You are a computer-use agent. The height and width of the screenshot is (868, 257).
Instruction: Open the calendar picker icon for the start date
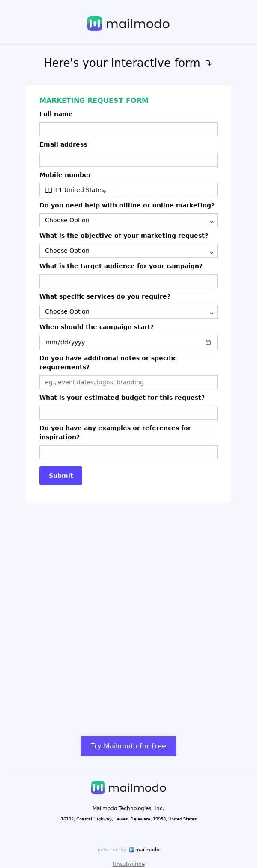tap(208, 342)
